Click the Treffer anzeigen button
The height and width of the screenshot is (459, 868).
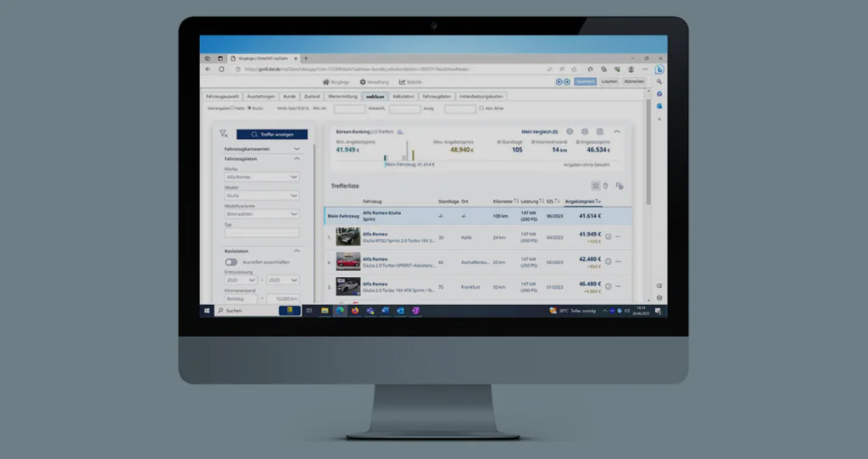coord(272,135)
